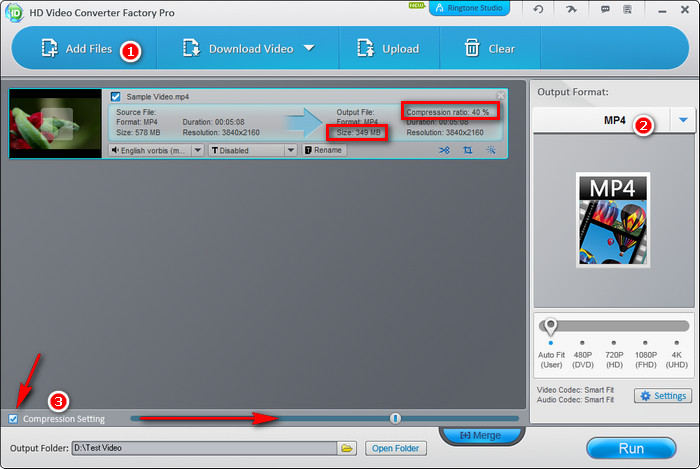Click the undo arrow icon in title bar
Image resolution: width=700 pixels, height=469 pixels.
(x=538, y=9)
